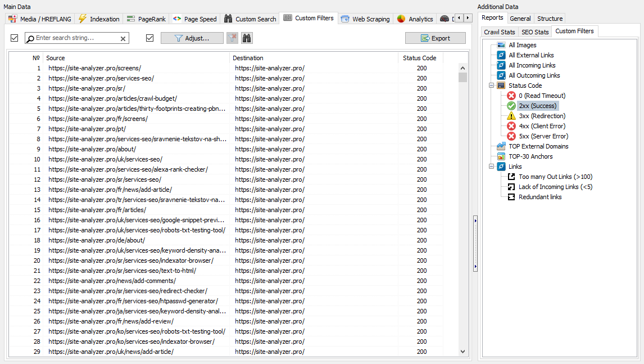Select the 3xx (Redirection) warning item
Image resolution: width=644 pixels, height=364 pixels.
542,116
